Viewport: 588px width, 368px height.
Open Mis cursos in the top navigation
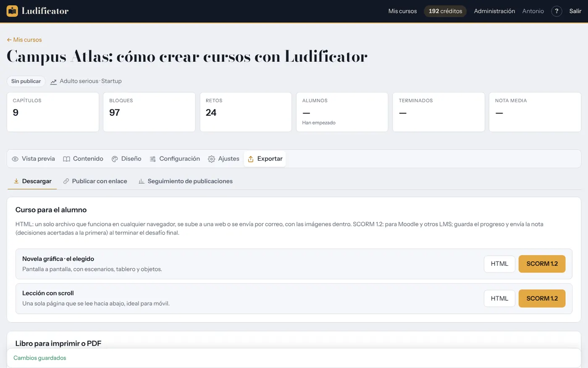point(402,11)
